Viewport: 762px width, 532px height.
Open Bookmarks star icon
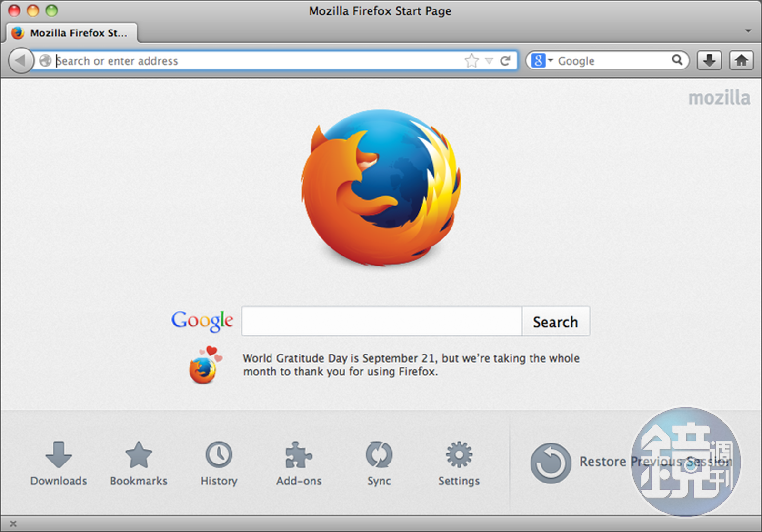pos(139,455)
